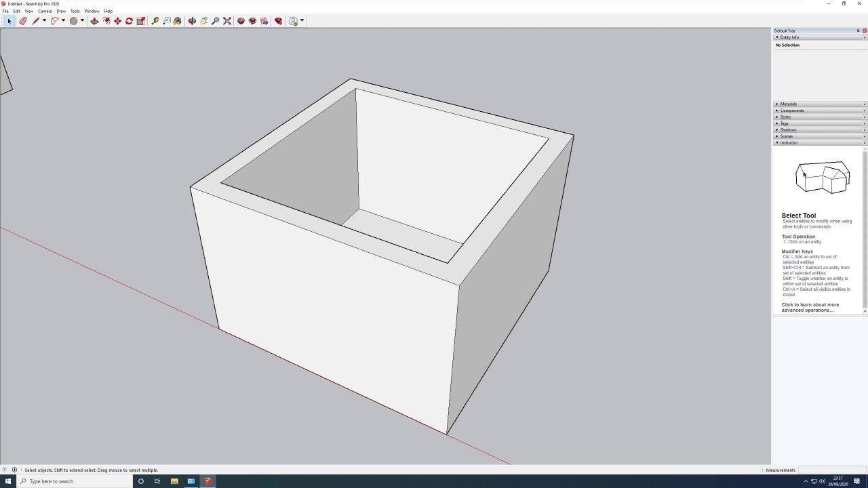Pick the Rotate tool
868x488 pixels.
click(129, 21)
